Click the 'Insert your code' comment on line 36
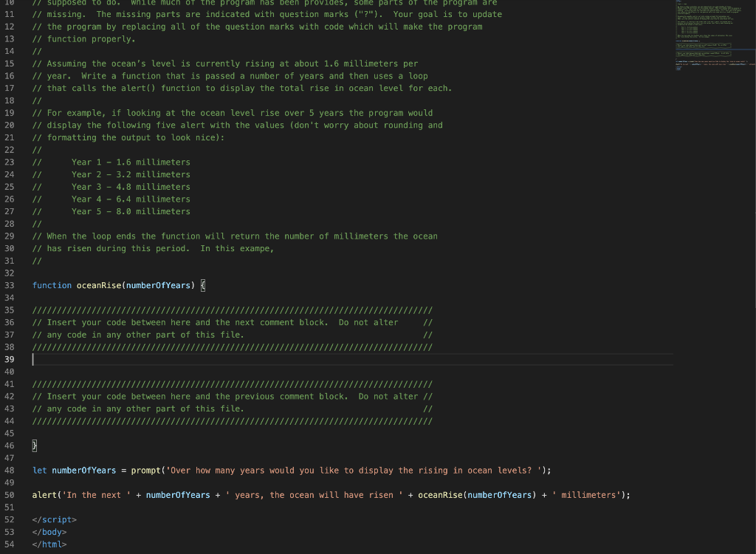Image resolution: width=756 pixels, height=554 pixels. coord(233,322)
